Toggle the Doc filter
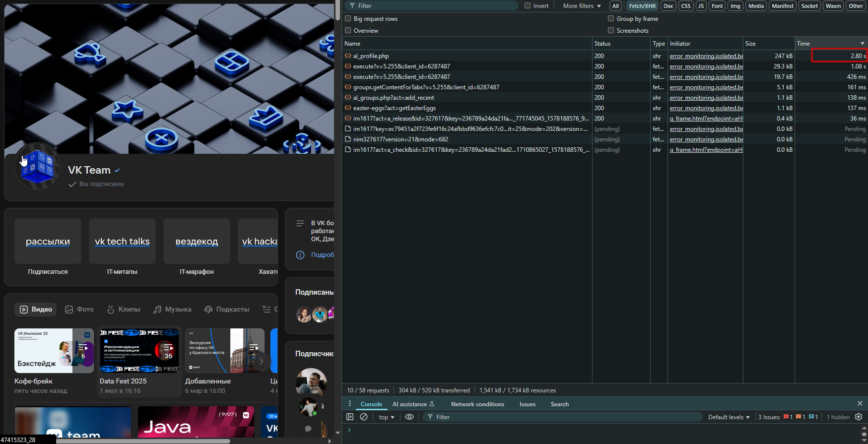 click(668, 6)
